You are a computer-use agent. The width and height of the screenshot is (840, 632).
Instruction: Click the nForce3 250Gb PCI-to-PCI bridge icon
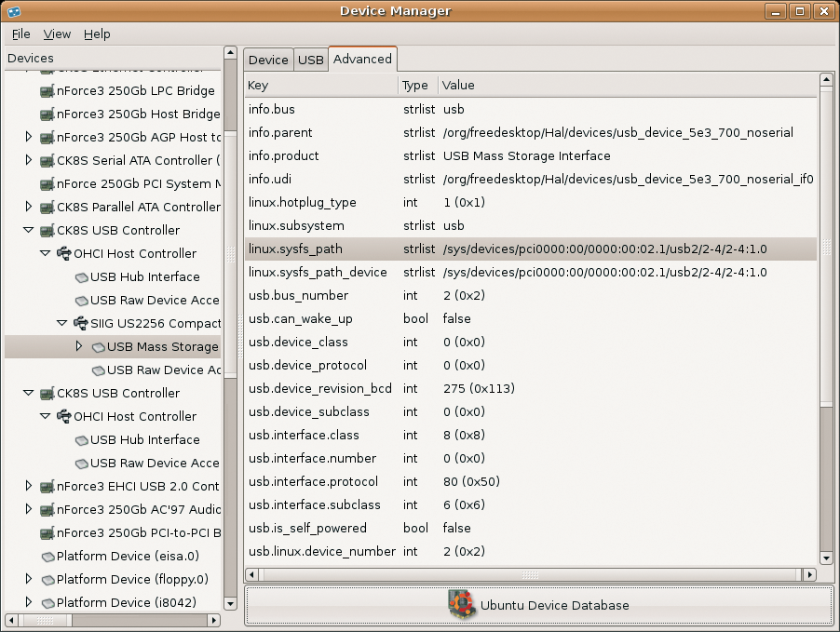(x=47, y=533)
